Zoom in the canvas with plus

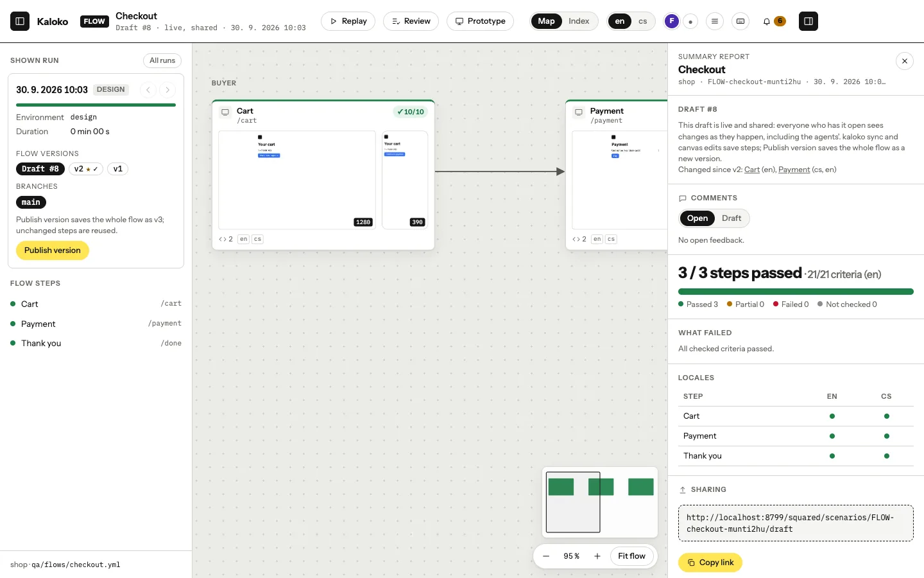click(x=597, y=556)
